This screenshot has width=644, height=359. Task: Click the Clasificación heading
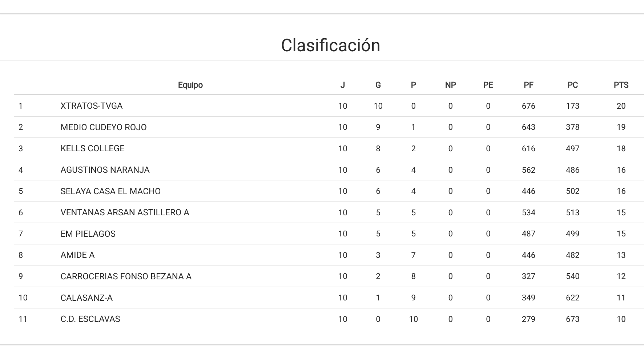[330, 45]
